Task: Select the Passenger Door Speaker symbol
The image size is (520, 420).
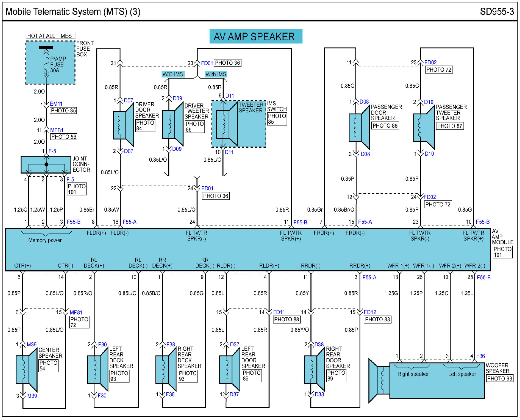Action: [359, 128]
